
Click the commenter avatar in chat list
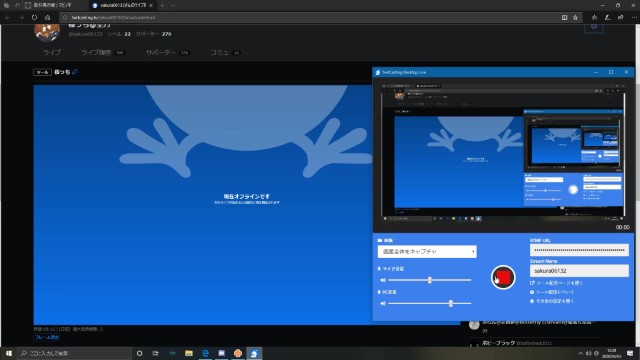tap(474, 325)
